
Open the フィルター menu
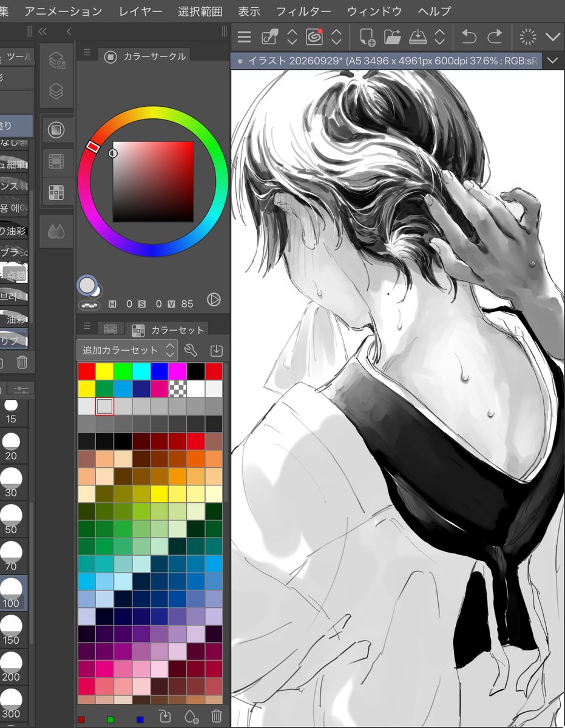303,11
